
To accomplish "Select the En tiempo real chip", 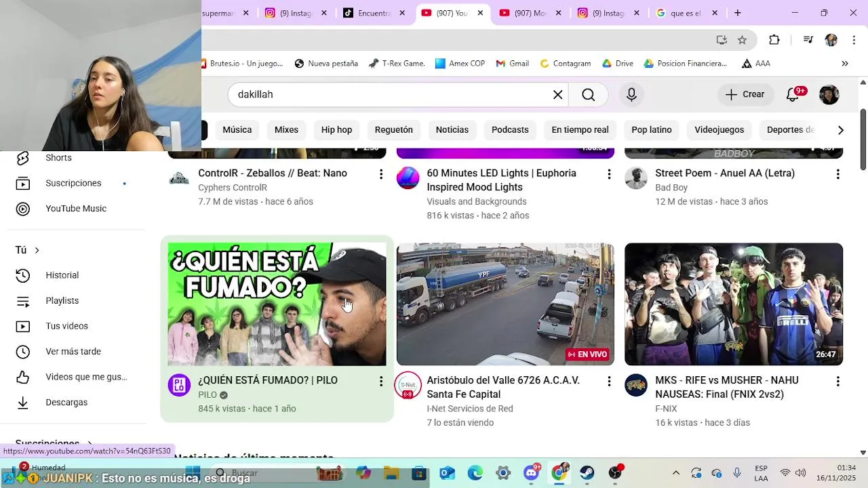I will coord(580,129).
